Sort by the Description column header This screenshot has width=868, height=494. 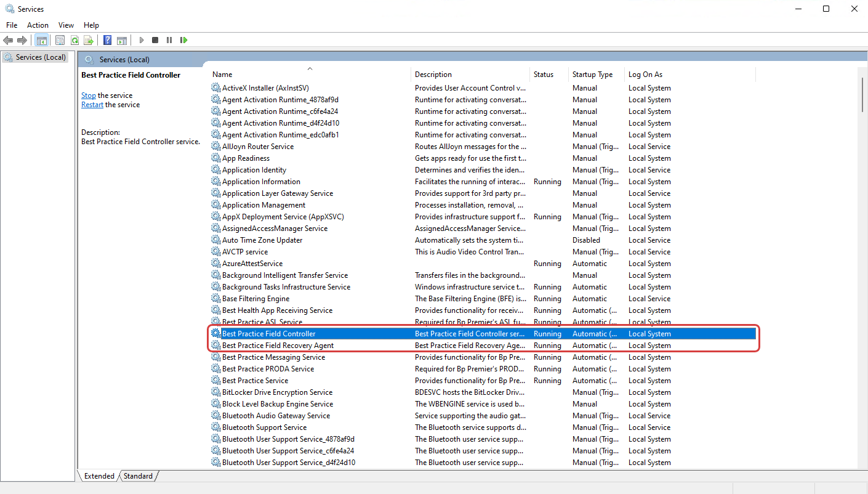pyautogui.click(x=470, y=75)
